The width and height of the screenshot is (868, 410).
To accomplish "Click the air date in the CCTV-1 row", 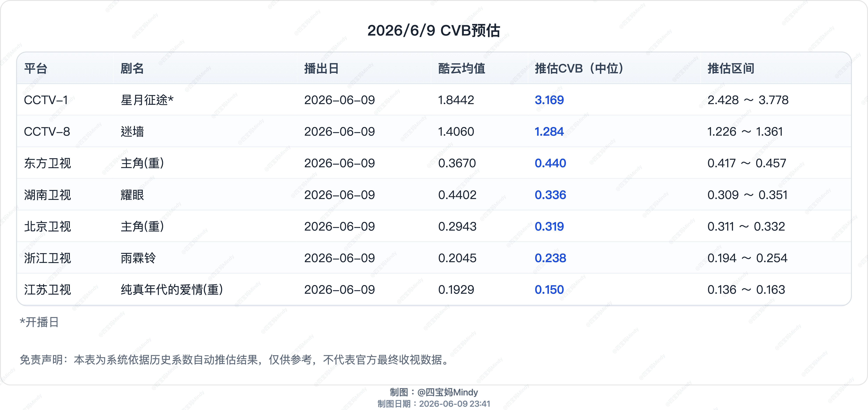I will 339,100.
